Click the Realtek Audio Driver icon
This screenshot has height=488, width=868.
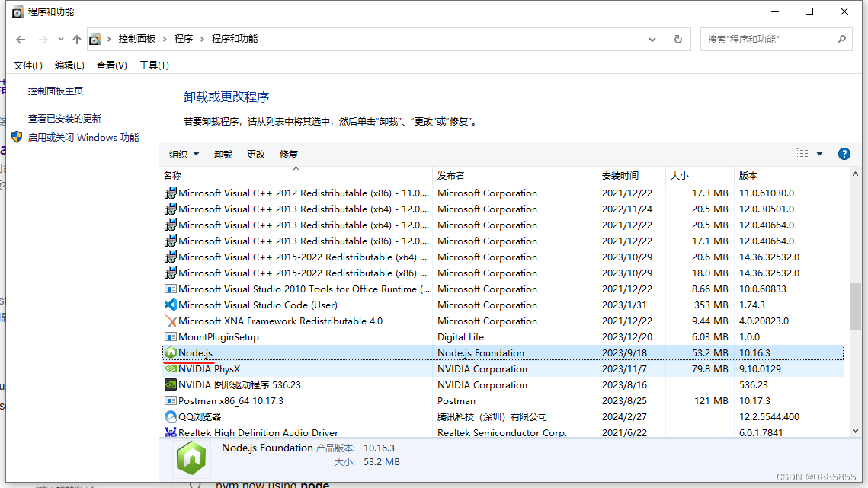pyautogui.click(x=171, y=432)
